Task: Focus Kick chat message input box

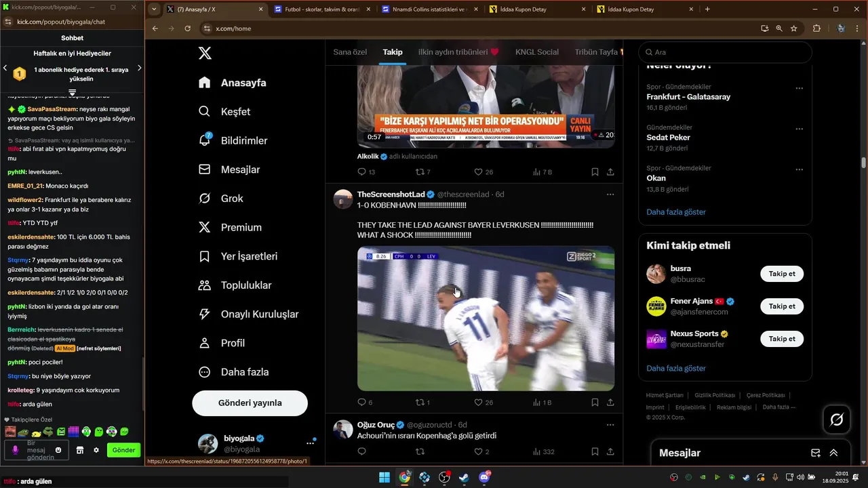Action: pos(36,450)
